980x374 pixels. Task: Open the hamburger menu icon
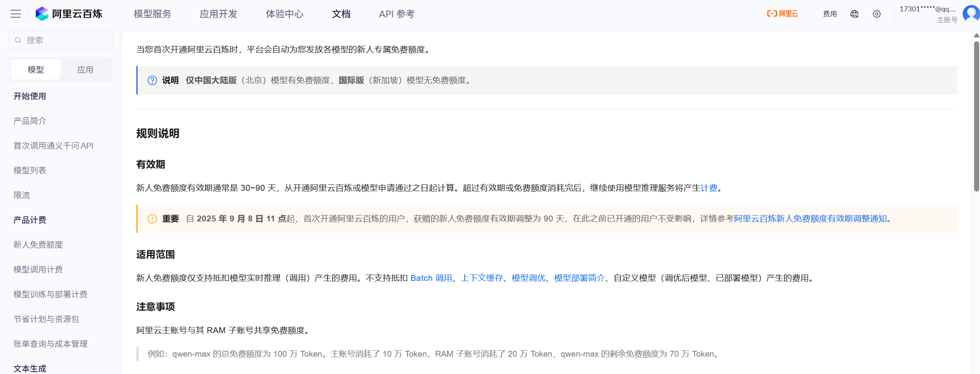(x=16, y=14)
